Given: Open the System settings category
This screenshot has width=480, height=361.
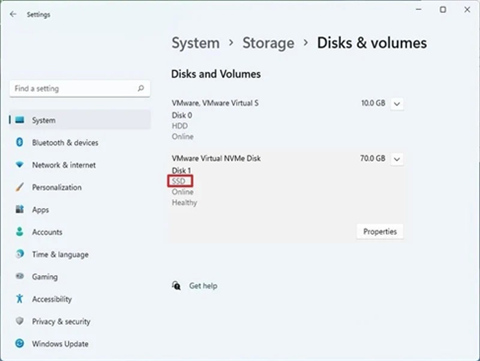Looking at the screenshot, I should (x=80, y=120).
